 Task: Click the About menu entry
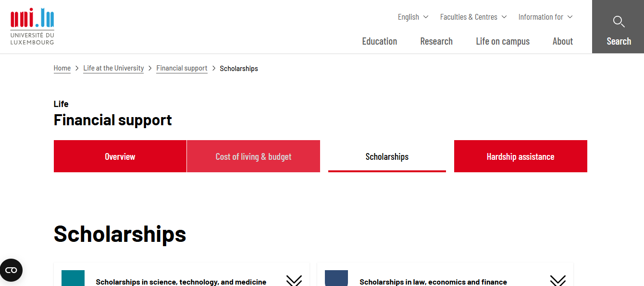coord(562,41)
